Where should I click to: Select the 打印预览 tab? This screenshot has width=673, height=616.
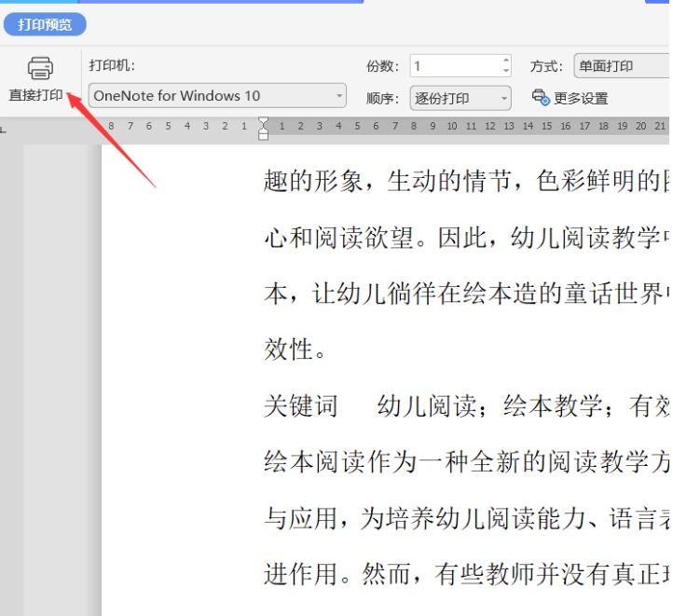pos(45,24)
